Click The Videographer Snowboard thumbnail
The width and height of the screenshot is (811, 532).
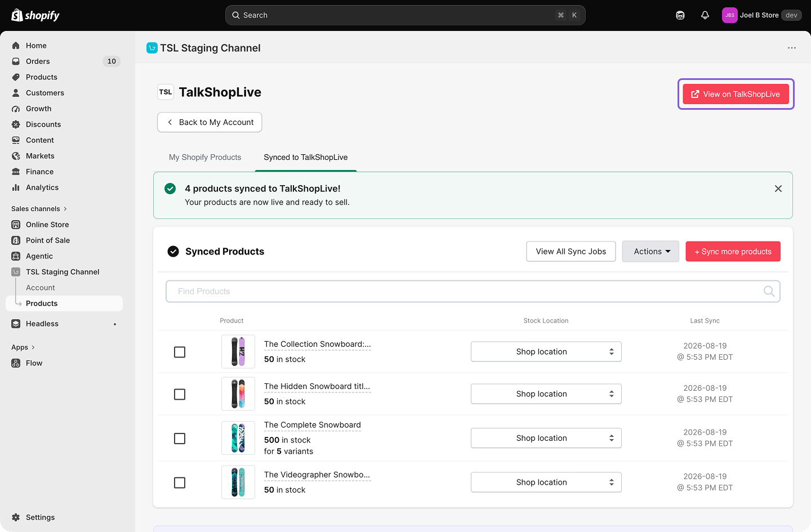[x=238, y=482]
